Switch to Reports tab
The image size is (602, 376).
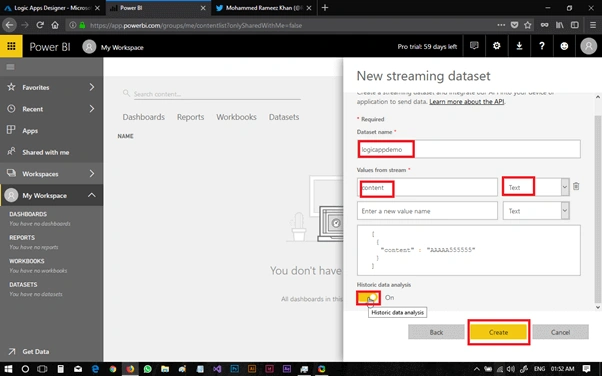click(x=190, y=117)
